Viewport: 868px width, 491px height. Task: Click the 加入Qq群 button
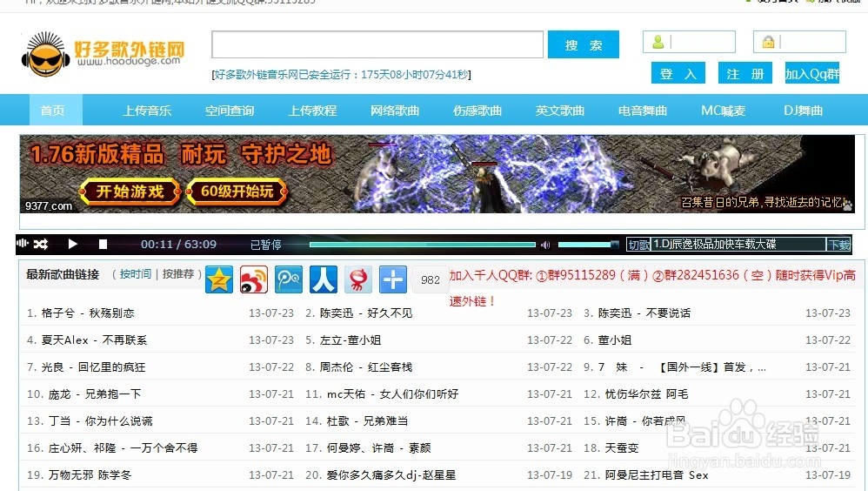(812, 73)
